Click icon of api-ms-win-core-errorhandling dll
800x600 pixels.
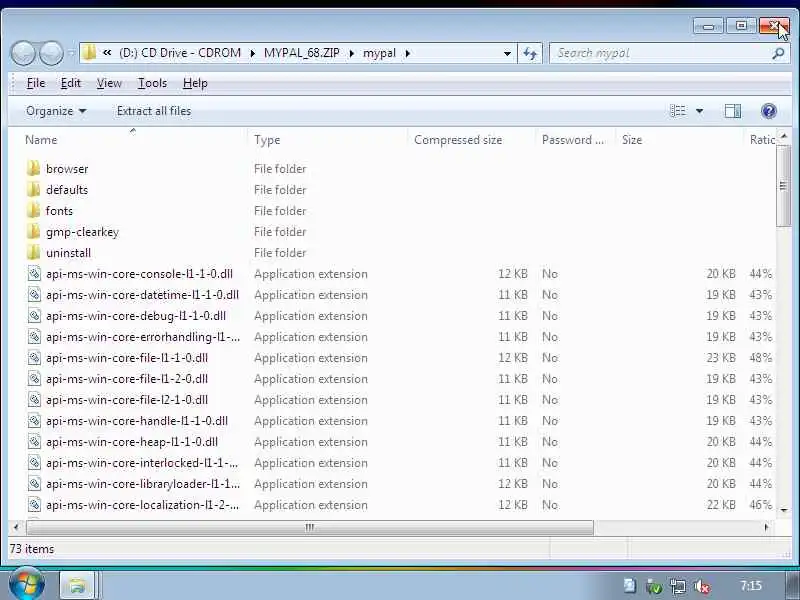pos(34,336)
